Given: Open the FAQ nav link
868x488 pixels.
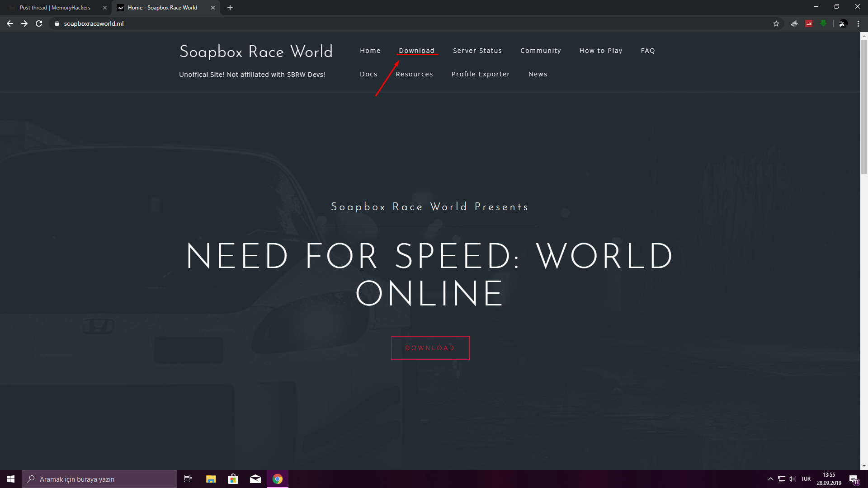Looking at the screenshot, I should 648,51.
